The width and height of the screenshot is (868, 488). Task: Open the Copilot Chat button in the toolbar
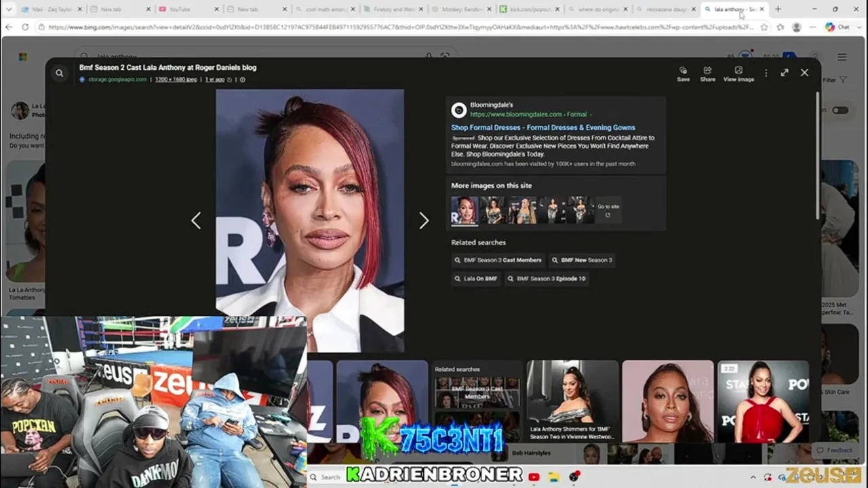[x=837, y=27]
